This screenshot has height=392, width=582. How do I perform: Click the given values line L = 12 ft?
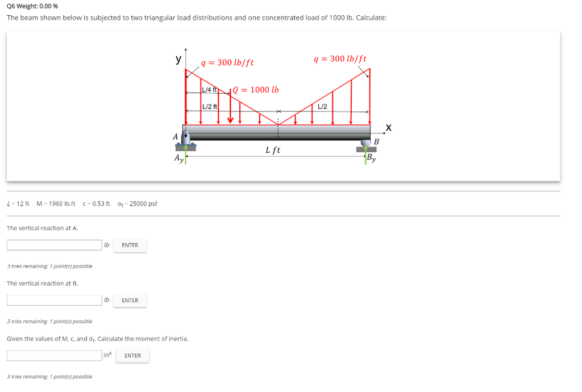point(15,203)
